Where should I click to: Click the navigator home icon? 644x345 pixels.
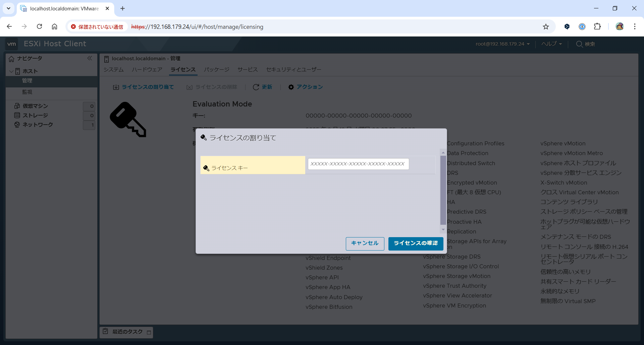pyautogui.click(x=11, y=59)
